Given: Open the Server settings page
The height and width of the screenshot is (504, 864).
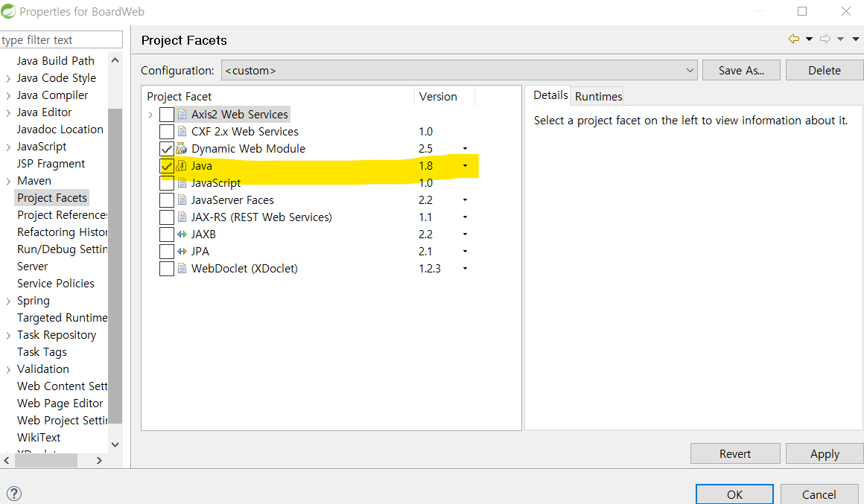Looking at the screenshot, I should point(33,266).
